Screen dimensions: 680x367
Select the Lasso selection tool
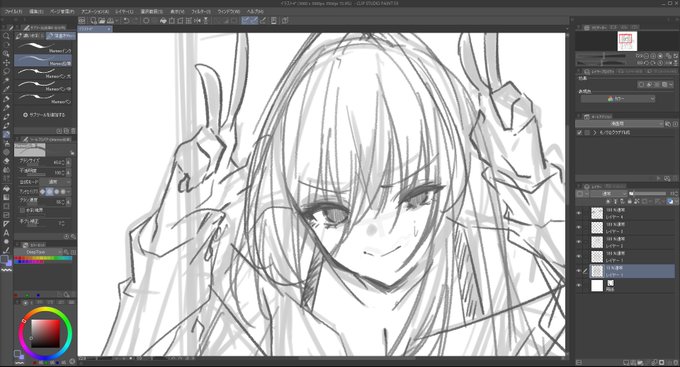pos(6,71)
